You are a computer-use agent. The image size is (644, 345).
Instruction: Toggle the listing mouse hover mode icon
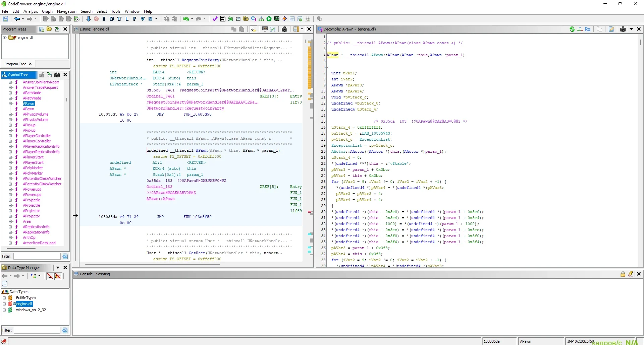click(253, 29)
